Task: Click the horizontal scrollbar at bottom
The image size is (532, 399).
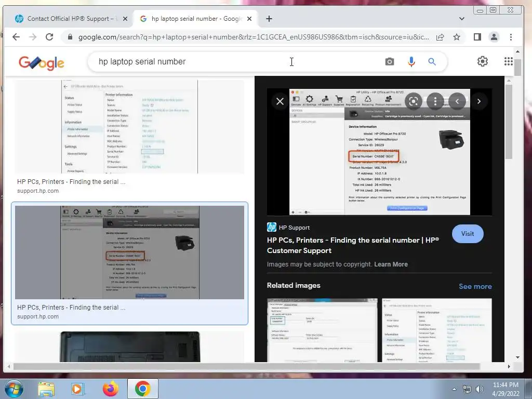Action: click(x=246, y=366)
